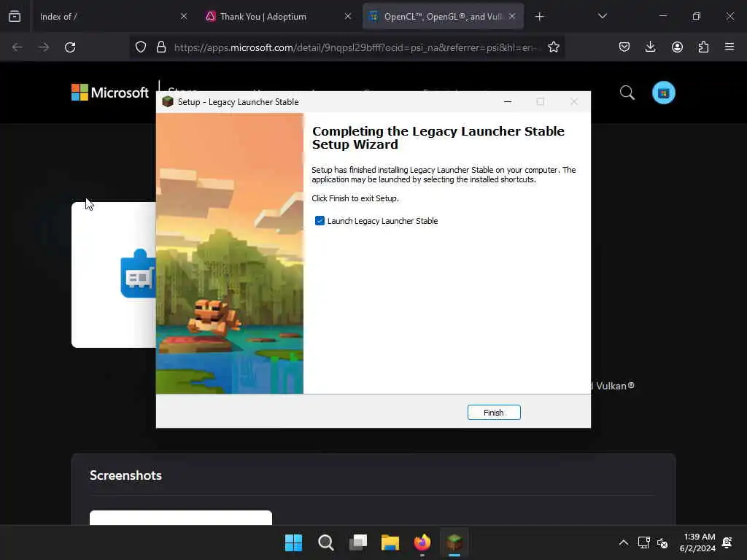View site security lock information
This screenshot has height=560, width=747.
(x=161, y=47)
